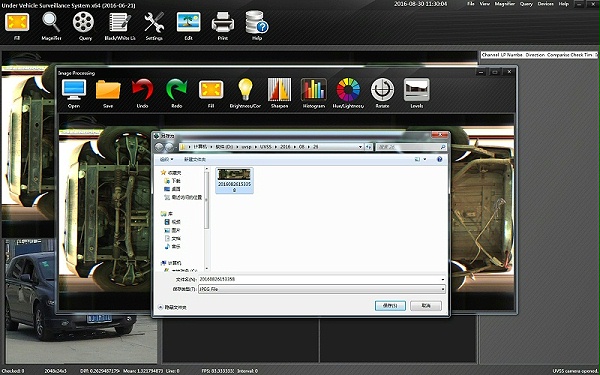This screenshot has height=375, width=600.
Task: Expand the file type JPEG dropdown
Action: (x=443, y=289)
